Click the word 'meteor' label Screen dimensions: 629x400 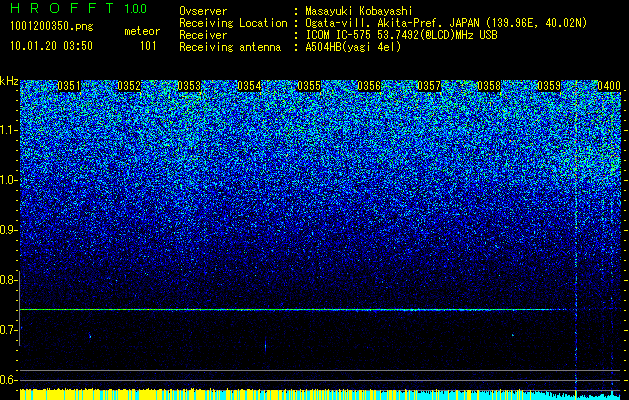tap(142, 31)
